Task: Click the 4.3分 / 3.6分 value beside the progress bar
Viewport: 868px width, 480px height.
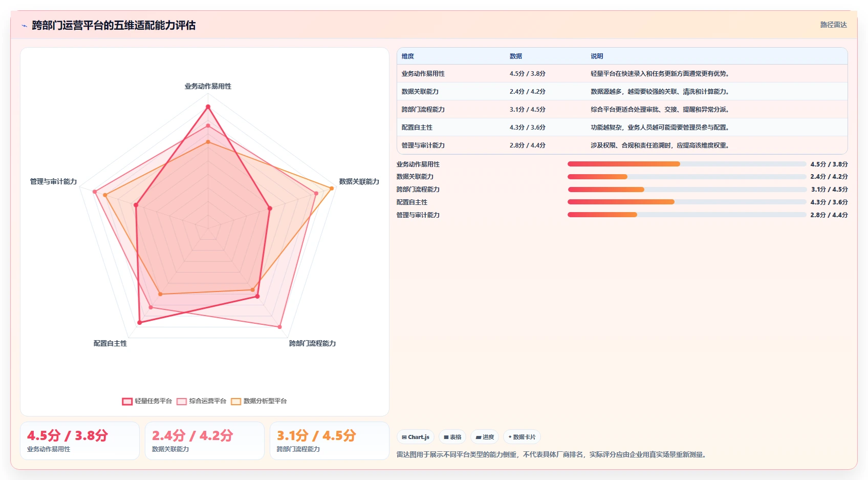Action: pyautogui.click(x=829, y=202)
